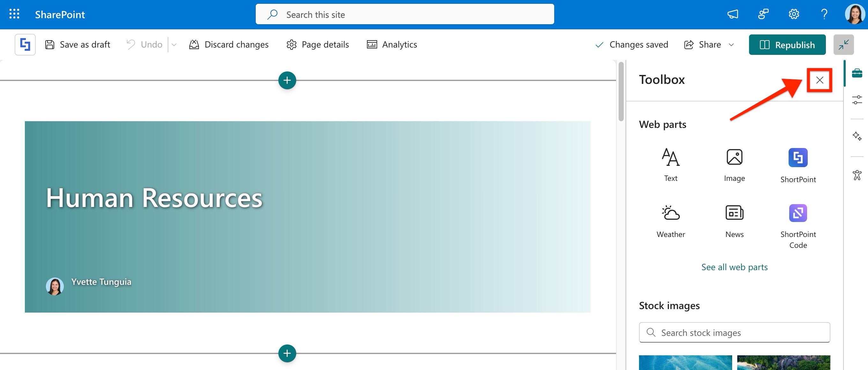This screenshot has height=370, width=868.
Task: Add a section using the top plus button
Action: pyautogui.click(x=287, y=80)
